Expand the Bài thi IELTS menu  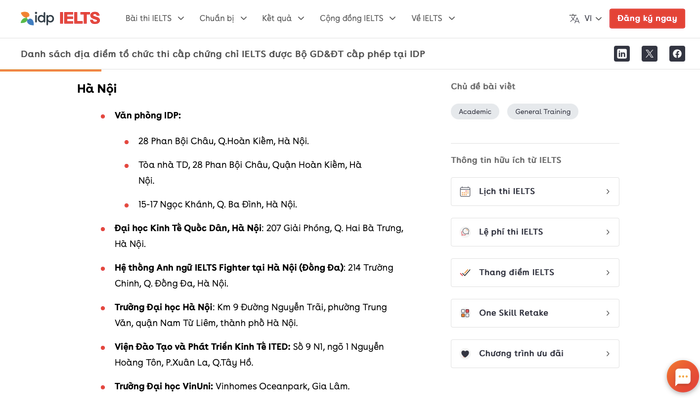(x=154, y=18)
